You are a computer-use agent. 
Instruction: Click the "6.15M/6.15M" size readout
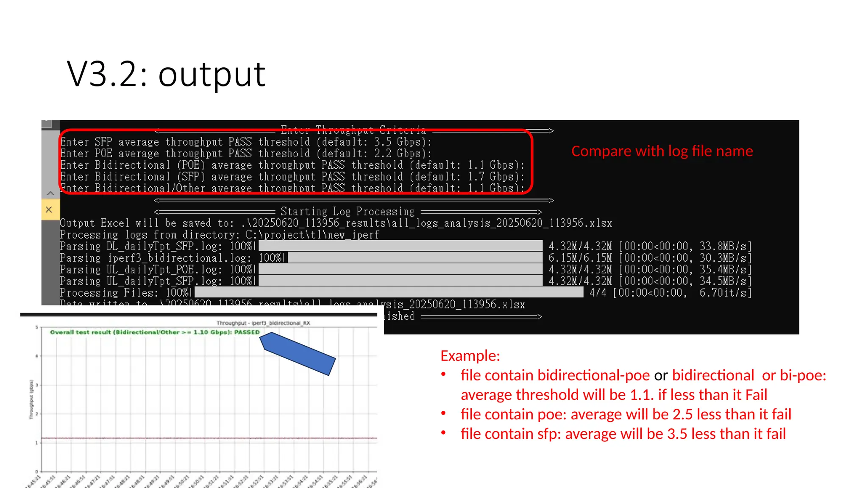point(580,258)
